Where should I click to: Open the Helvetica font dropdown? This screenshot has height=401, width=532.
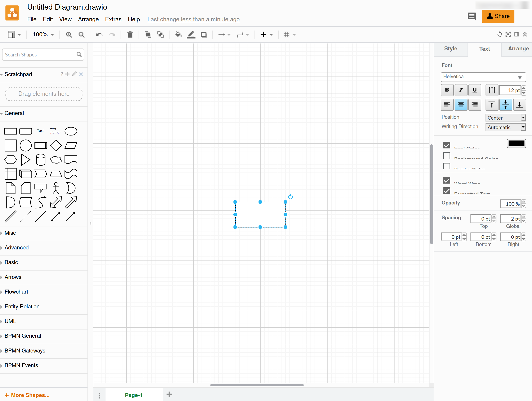[x=483, y=77]
